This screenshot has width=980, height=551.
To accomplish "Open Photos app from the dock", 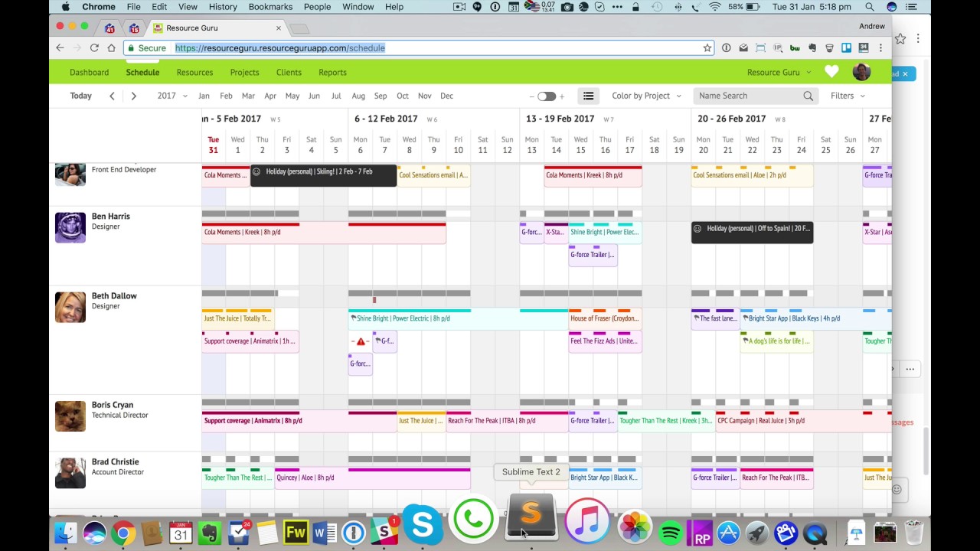I will coord(635,529).
